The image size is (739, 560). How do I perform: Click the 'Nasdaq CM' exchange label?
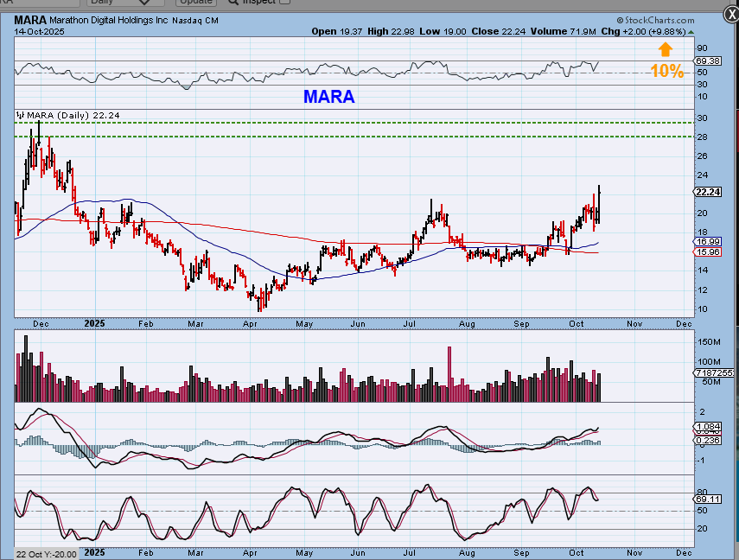[195, 21]
